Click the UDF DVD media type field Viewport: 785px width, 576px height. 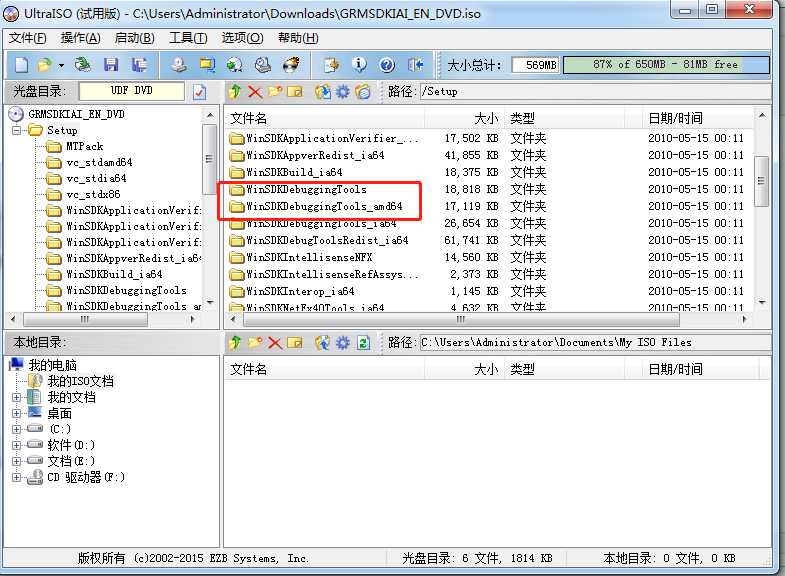(x=132, y=91)
